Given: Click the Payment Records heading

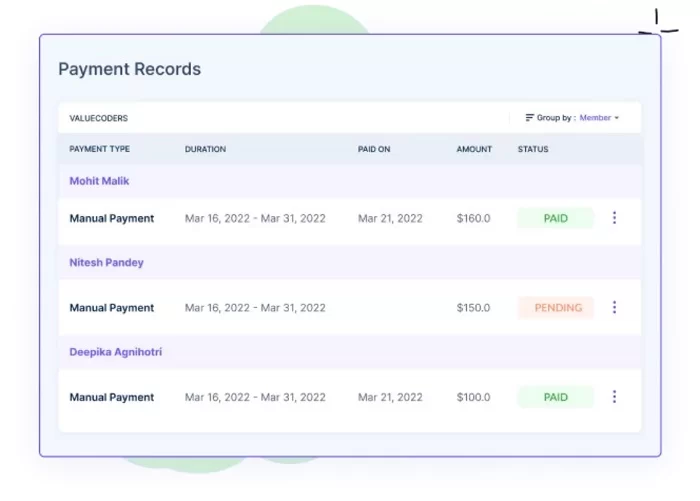Looking at the screenshot, I should 129,69.
